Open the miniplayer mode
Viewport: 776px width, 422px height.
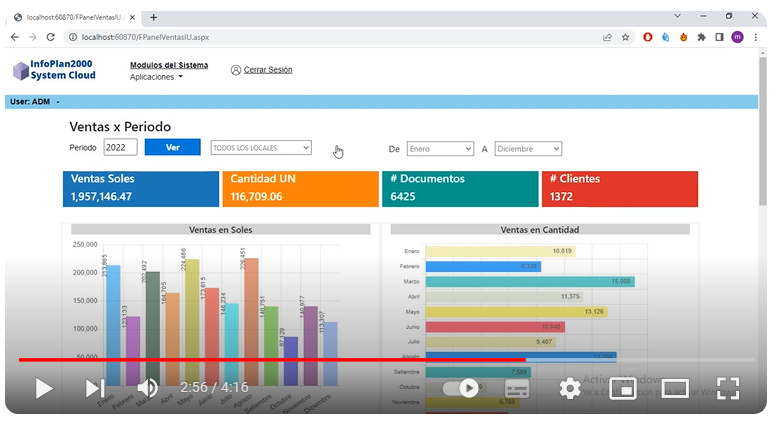[623, 389]
